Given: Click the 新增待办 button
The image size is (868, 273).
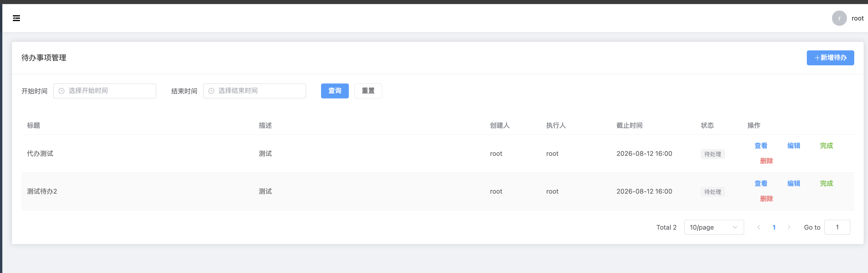Looking at the screenshot, I should point(830,58).
